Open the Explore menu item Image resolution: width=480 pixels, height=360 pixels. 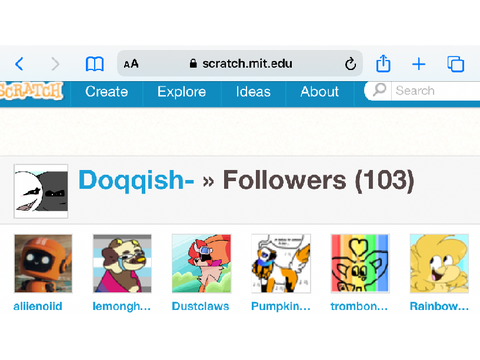pyautogui.click(x=182, y=92)
